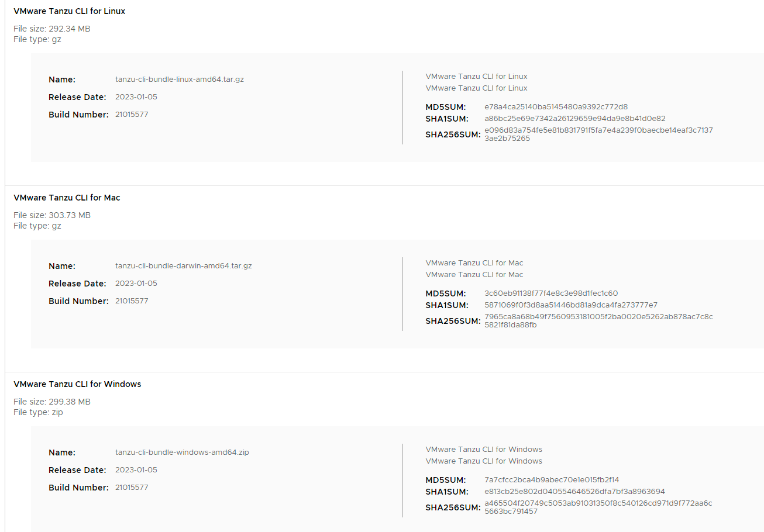Click the Windows SHA1SUM value starting e813cb25

coord(574,492)
